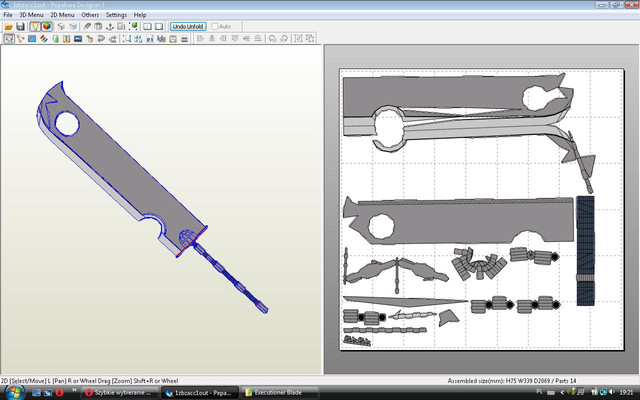This screenshot has height=400, width=640.
Task: Open the Help menu
Action: coord(140,15)
